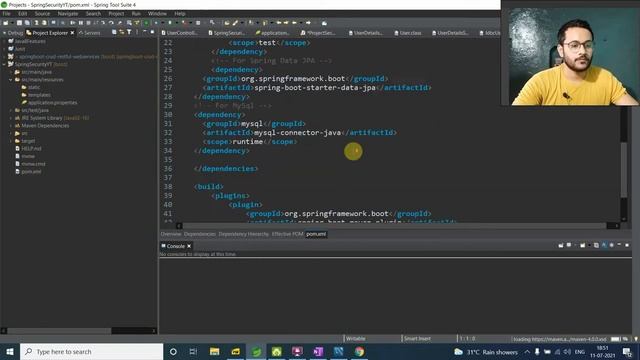Minimize the Console panel
The image size is (640, 360).
(x=619, y=245)
